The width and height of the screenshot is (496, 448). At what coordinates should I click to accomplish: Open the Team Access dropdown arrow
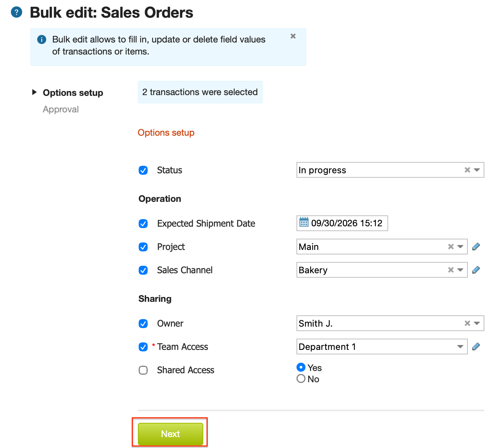[460, 347]
